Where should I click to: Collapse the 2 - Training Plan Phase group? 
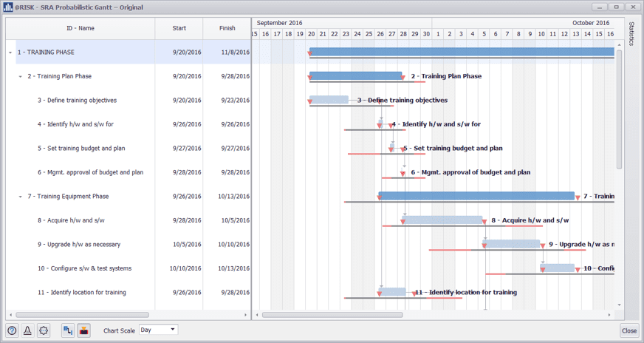(x=21, y=76)
